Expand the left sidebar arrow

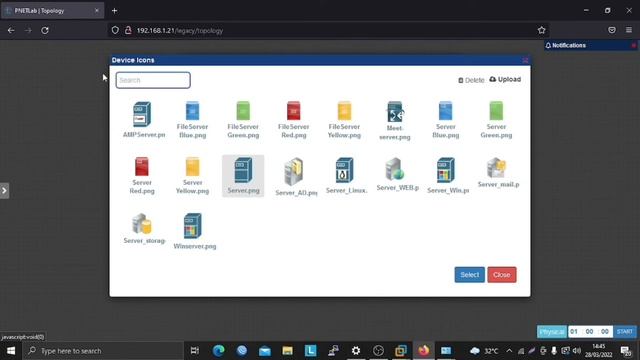point(4,191)
